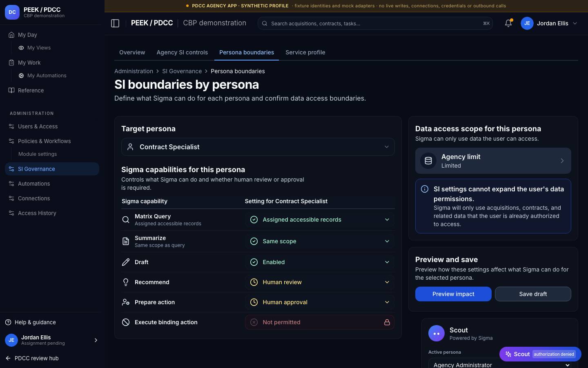The image size is (588, 368).
Task: Open Connections in the sidebar
Action: [x=52, y=198]
